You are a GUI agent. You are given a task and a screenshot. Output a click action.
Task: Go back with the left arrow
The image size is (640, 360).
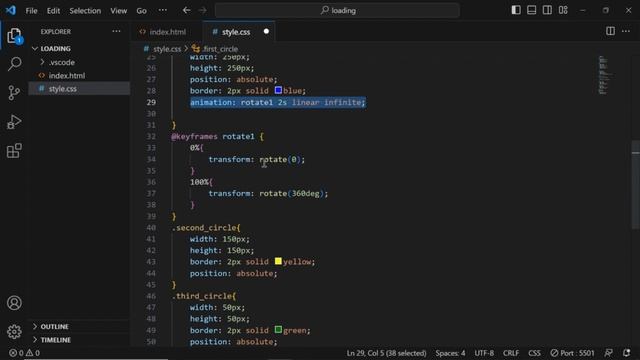pos(187,10)
